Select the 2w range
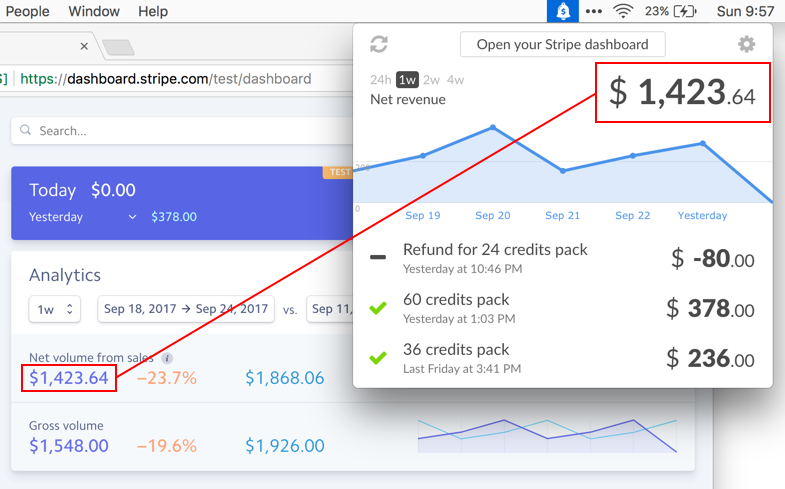 pos(431,80)
